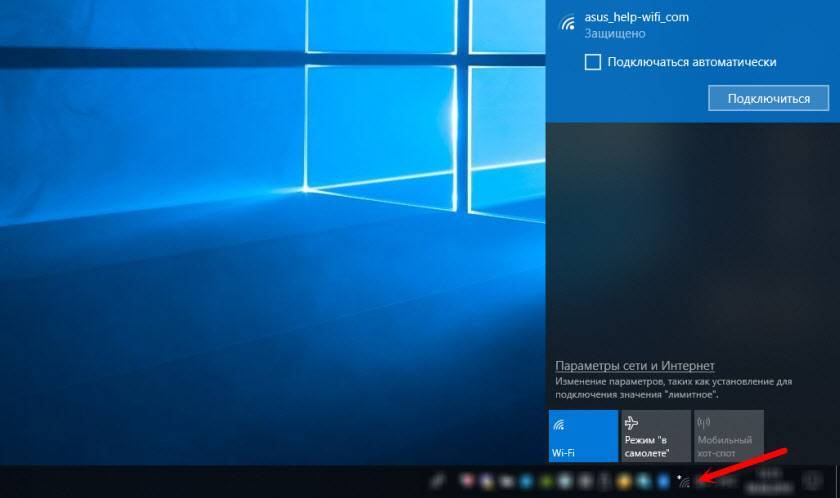Toggle the Режим "в самолете" tile
The width and height of the screenshot is (840, 498).
pos(656,436)
